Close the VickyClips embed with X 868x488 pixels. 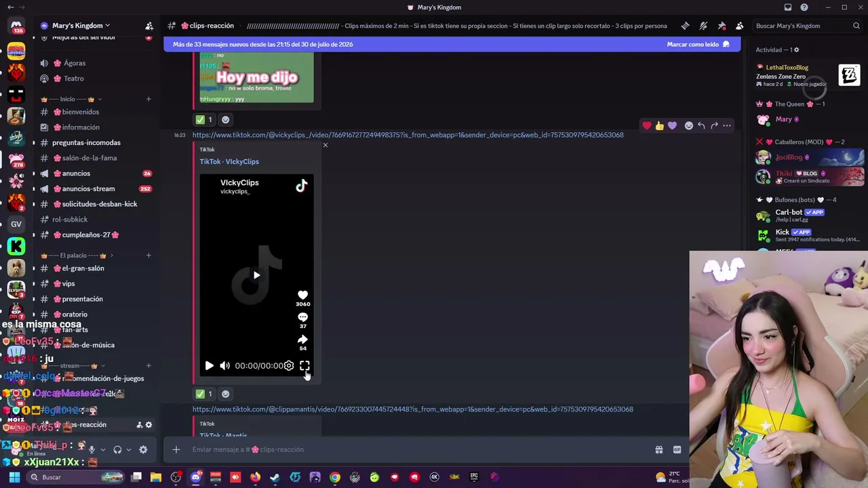tap(325, 145)
